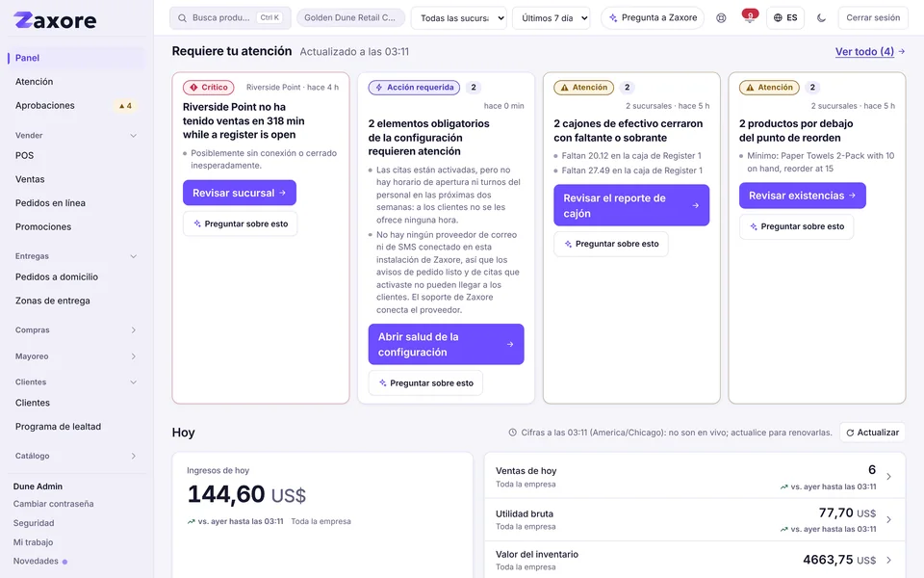Collapse the Clientes section chevron

(x=133, y=382)
